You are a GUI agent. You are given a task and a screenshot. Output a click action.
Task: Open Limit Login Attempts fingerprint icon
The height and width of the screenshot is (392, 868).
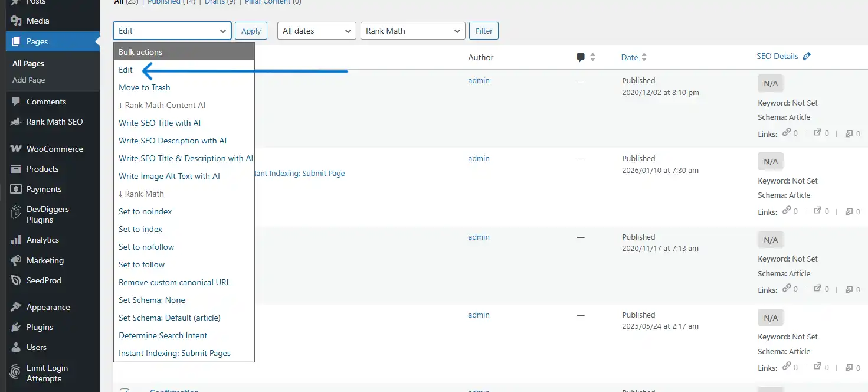(x=16, y=373)
